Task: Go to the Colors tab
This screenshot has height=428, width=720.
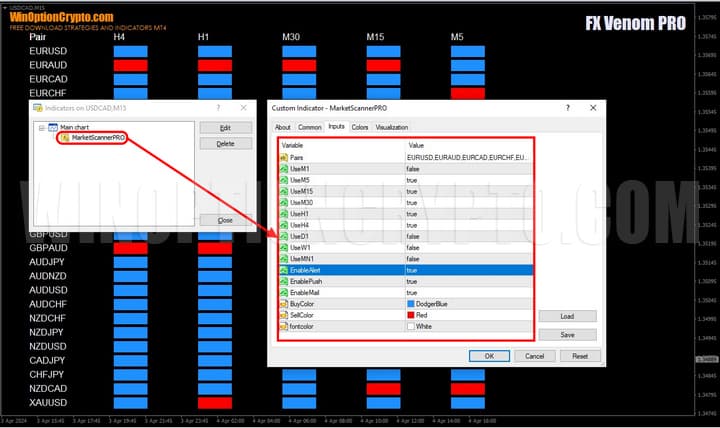Action: [360, 127]
